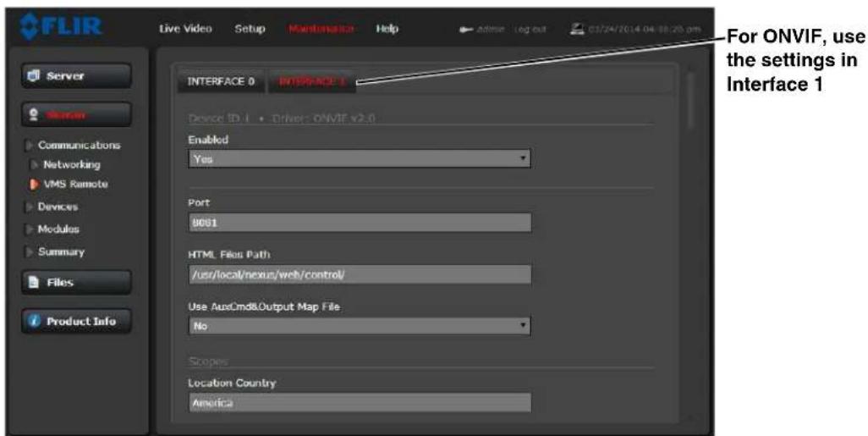Click the admin key icon

click(x=465, y=30)
